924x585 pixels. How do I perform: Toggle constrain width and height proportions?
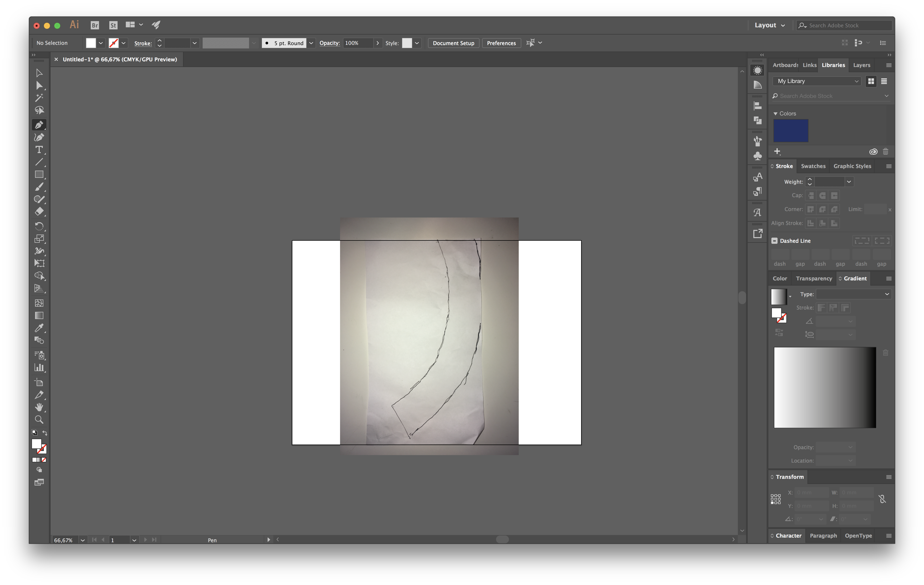click(882, 499)
